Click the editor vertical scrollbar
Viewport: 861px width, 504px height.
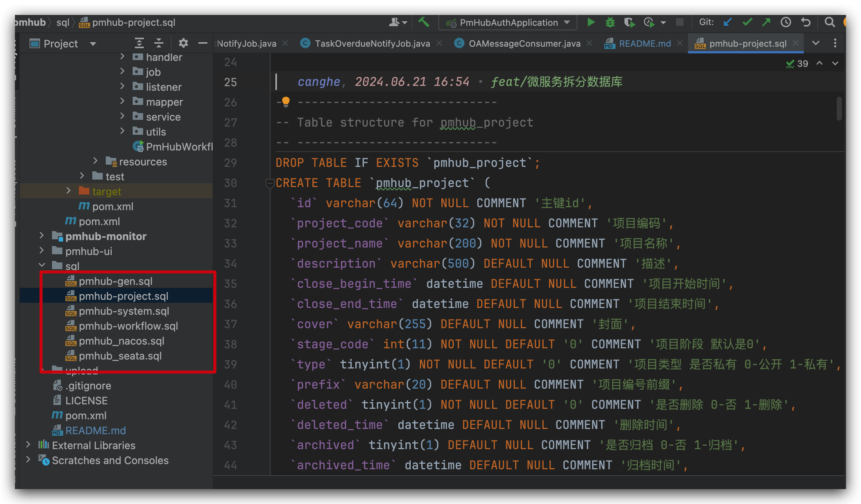click(839, 108)
